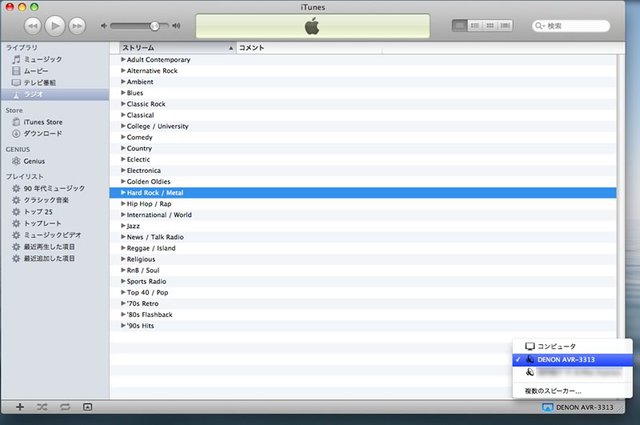
Task: Expand the Classic Rock streams
Action: [x=123, y=104]
